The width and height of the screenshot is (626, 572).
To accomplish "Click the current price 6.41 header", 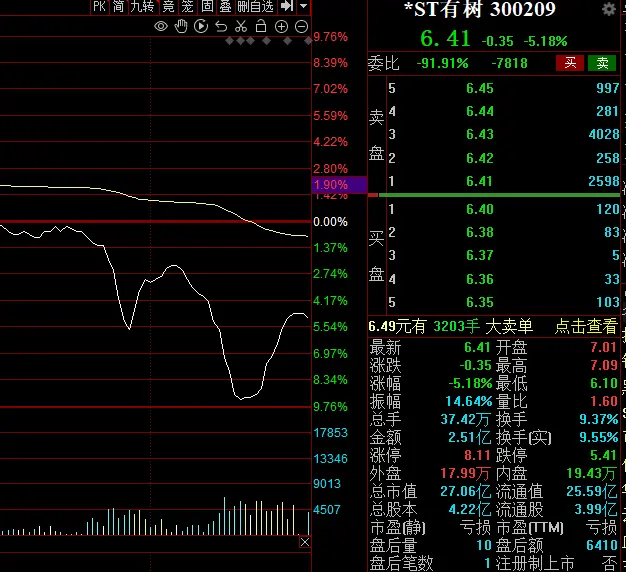I will click(x=446, y=39).
